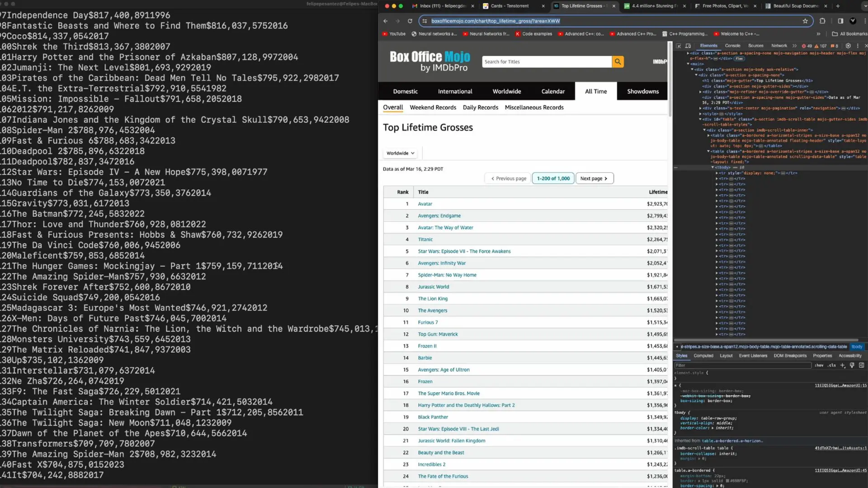The height and width of the screenshot is (488, 868).
Task: Click the Next page button
Action: point(594,178)
